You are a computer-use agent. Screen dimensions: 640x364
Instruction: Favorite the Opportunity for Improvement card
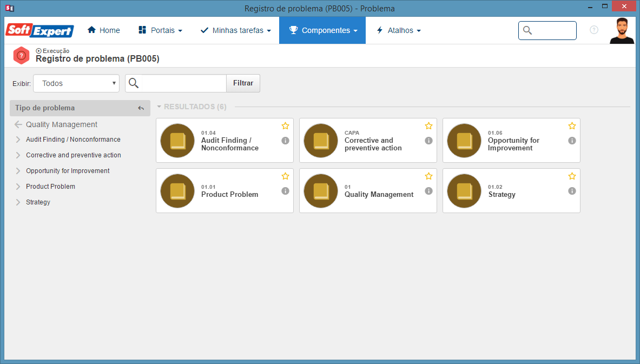[572, 125]
